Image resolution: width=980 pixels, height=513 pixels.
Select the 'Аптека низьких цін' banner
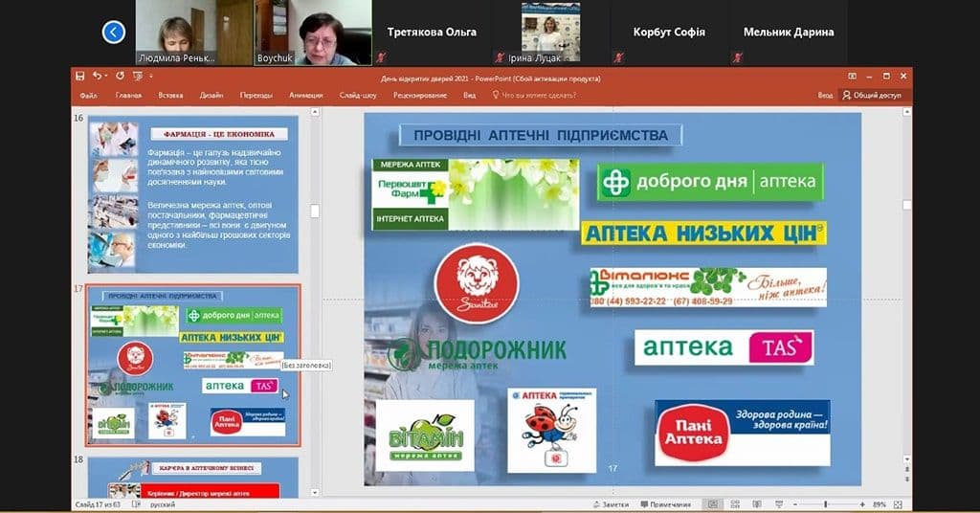[x=703, y=234]
